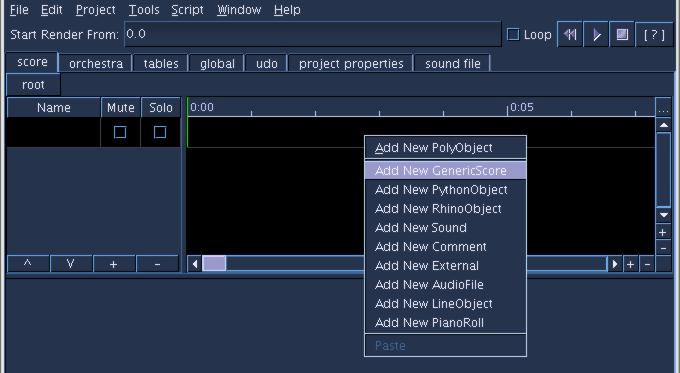Open the Script menu
Viewport: 680px width, 373px height.
click(187, 10)
